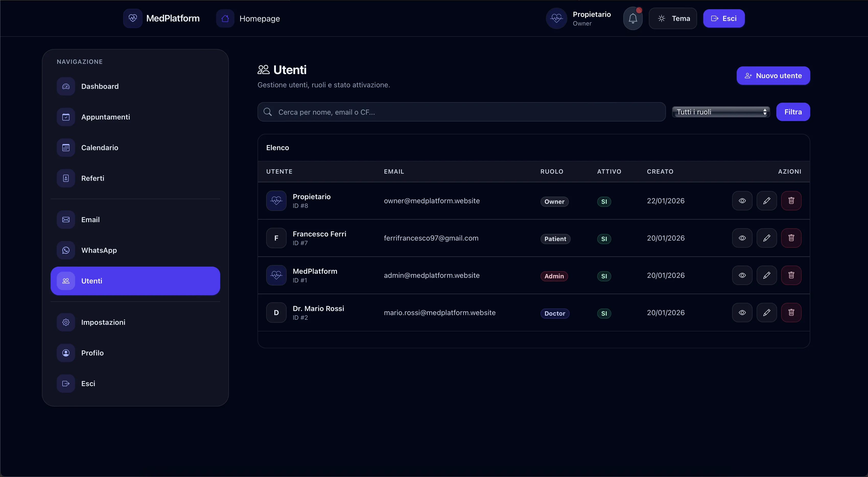Open Impostazioni in sidebar
The image size is (868, 477).
135,322
